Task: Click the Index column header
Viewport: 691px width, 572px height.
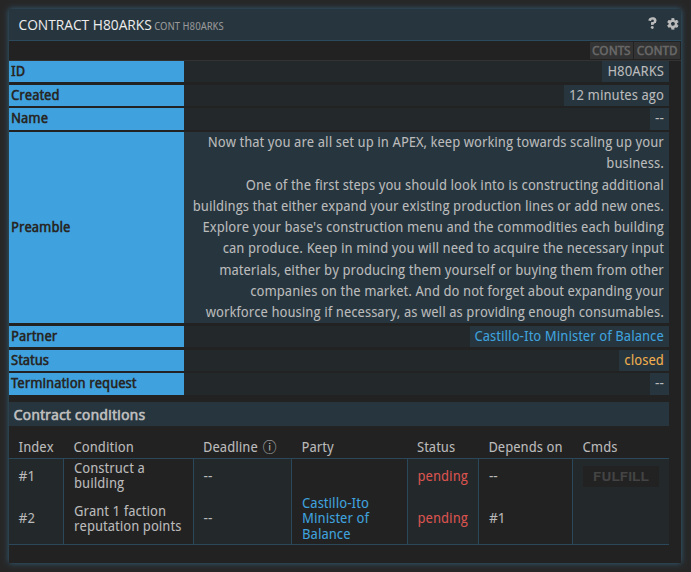Action: pos(36,447)
